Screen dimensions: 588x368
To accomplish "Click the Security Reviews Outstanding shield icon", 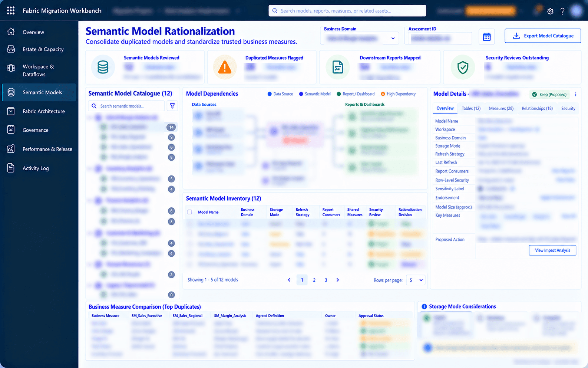I will 463,67.
